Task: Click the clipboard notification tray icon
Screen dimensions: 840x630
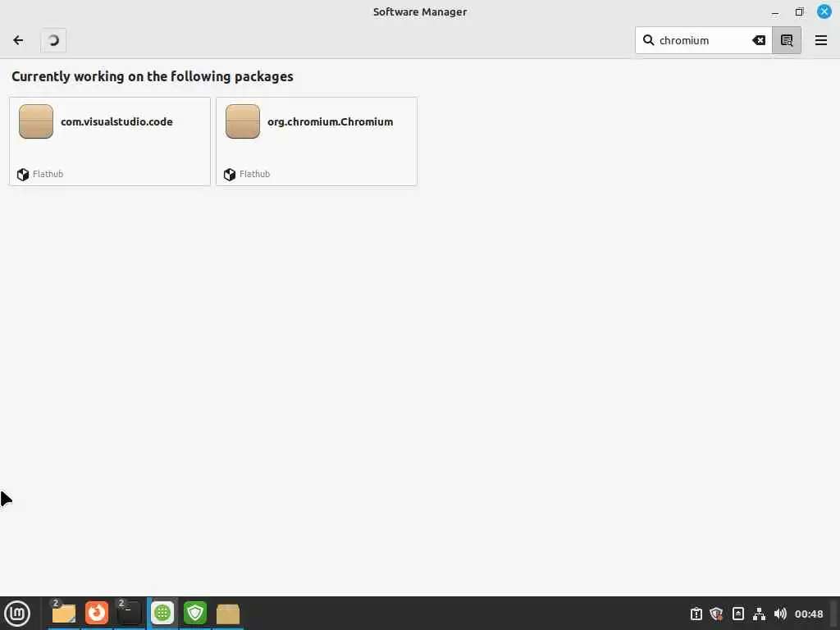Action: point(696,614)
